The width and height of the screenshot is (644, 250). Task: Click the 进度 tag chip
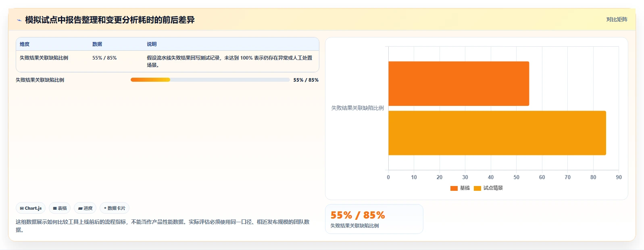pos(85,208)
